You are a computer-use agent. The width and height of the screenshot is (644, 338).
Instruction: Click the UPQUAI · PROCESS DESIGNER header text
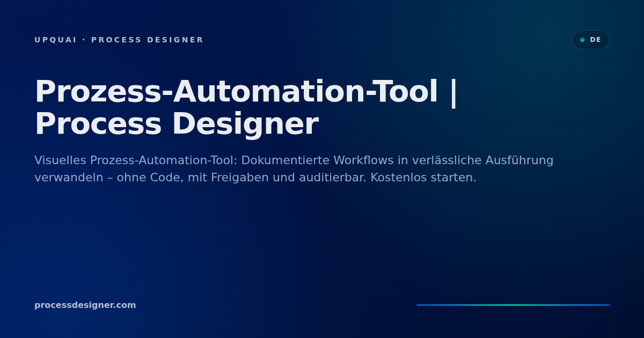pyautogui.click(x=119, y=40)
